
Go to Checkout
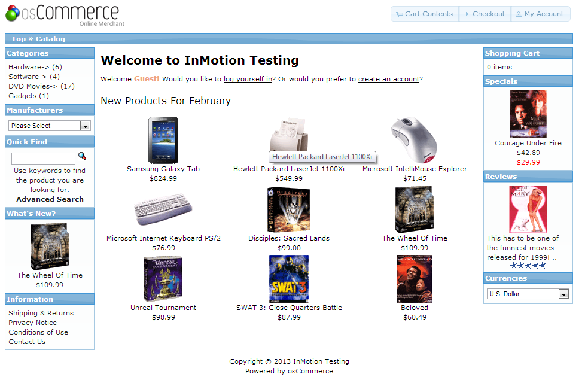[x=485, y=14]
